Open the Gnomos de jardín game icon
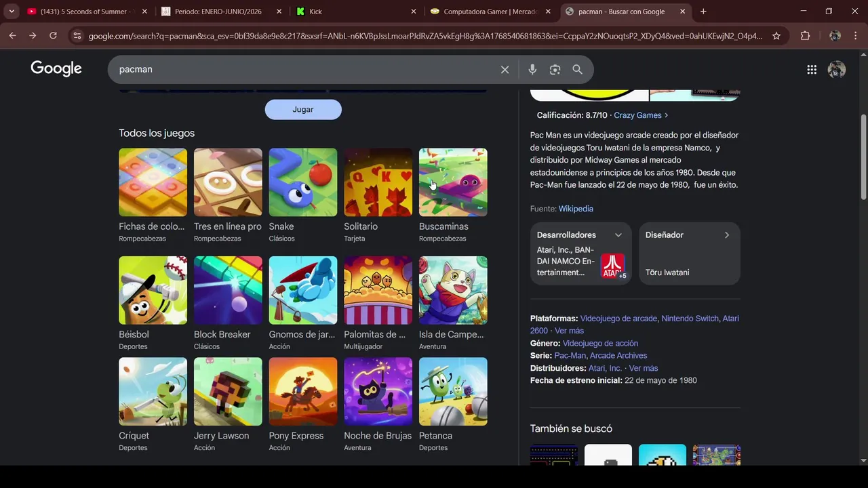Screen dimensions: 868x488 (x=303, y=290)
